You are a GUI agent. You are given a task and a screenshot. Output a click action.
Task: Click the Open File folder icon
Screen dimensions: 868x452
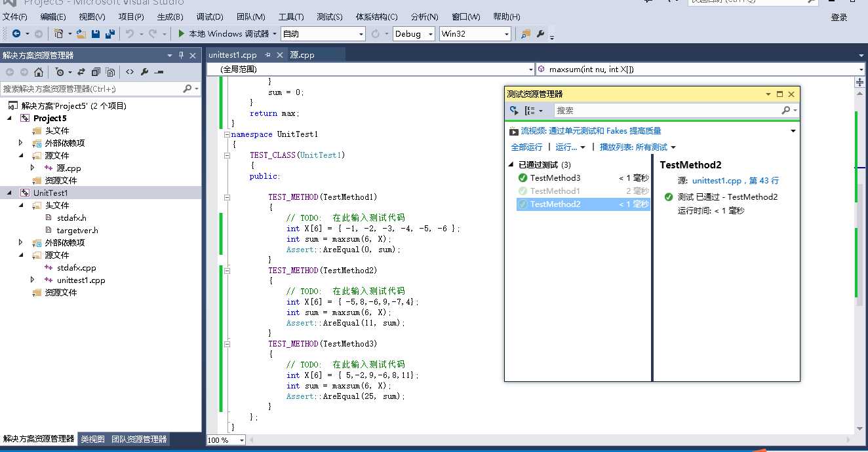[81, 33]
